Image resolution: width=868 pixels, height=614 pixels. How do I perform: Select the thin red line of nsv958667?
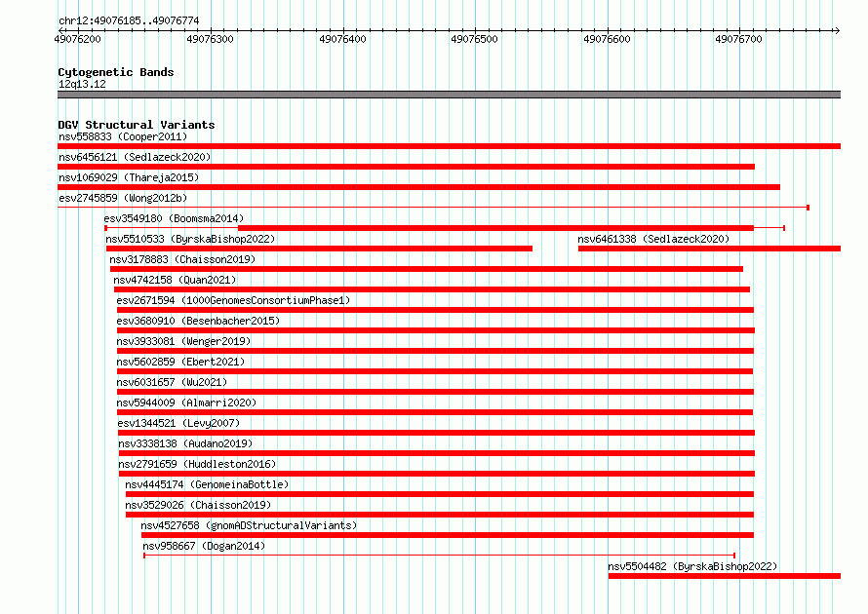(440, 556)
